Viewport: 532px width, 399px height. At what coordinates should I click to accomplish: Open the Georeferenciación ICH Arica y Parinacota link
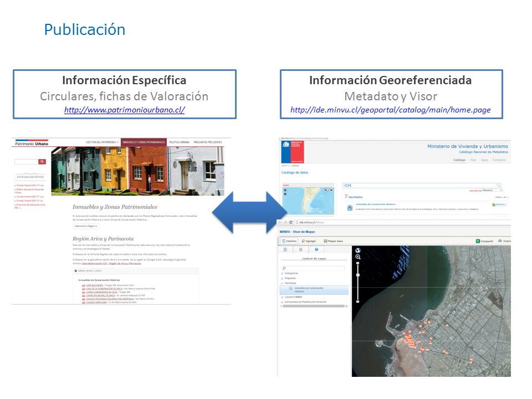[x=111, y=263]
